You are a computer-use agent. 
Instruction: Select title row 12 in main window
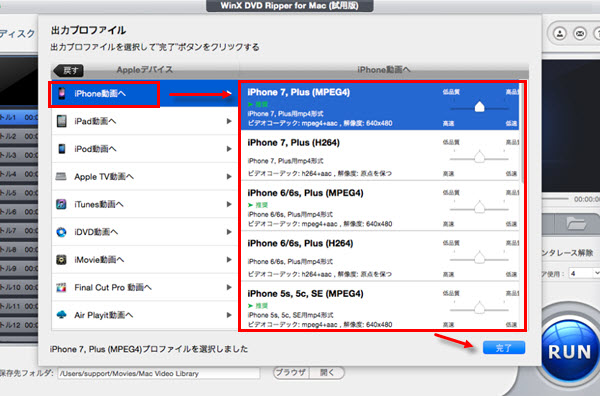click(19, 325)
